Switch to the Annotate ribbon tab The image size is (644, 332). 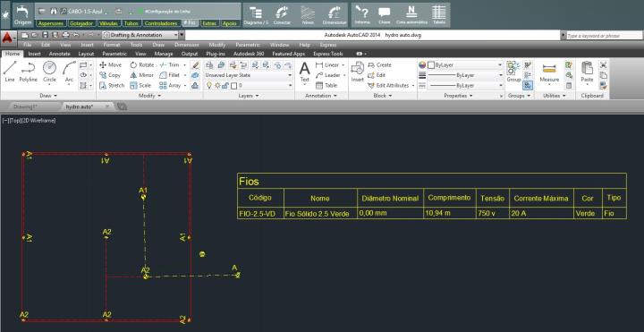pyautogui.click(x=59, y=54)
